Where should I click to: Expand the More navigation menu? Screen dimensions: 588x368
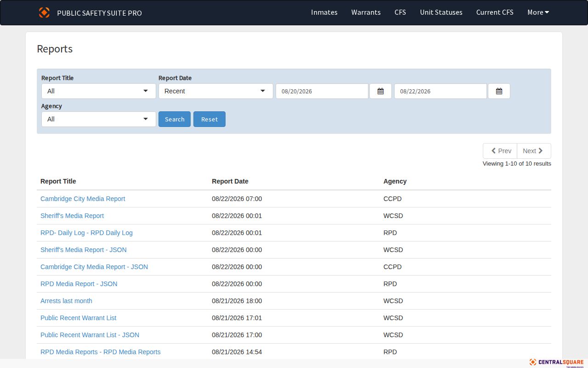(x=538, y=12)
